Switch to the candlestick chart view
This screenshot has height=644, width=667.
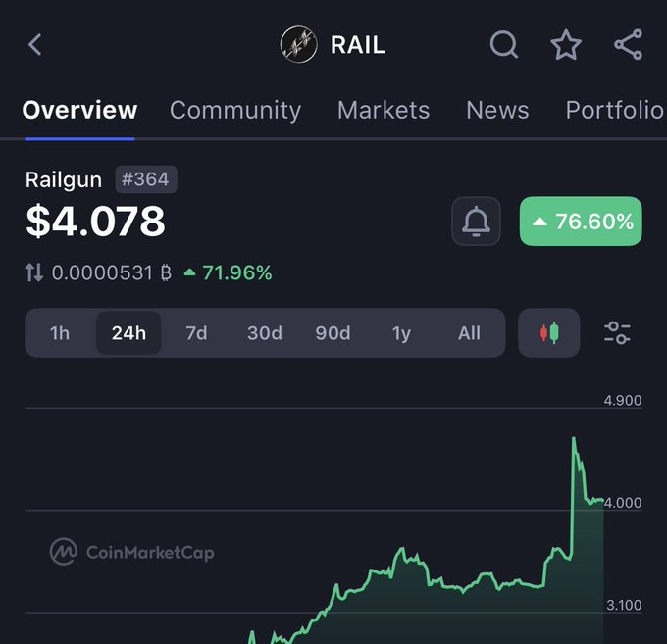click(548, 333)
